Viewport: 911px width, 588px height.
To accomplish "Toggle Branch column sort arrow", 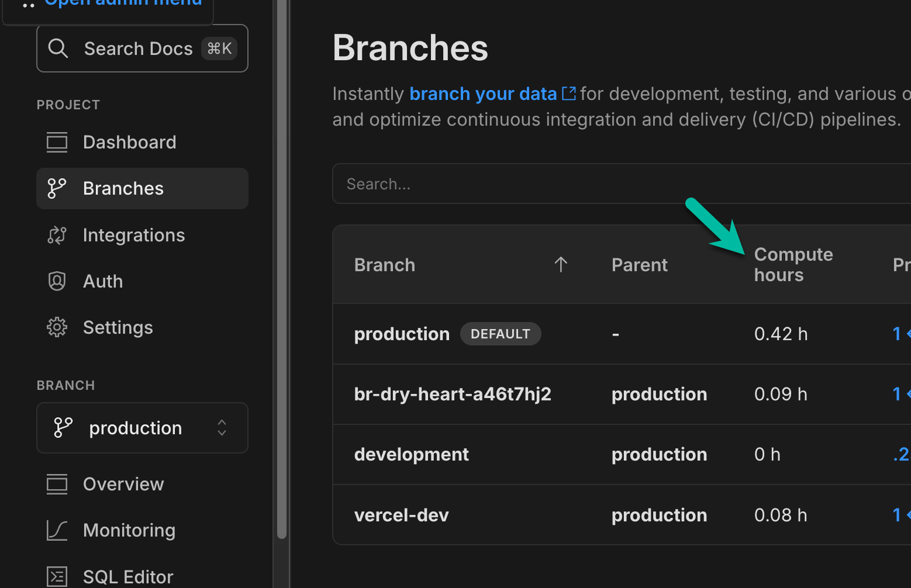I will pyautogui.click(x=561, y=265).
